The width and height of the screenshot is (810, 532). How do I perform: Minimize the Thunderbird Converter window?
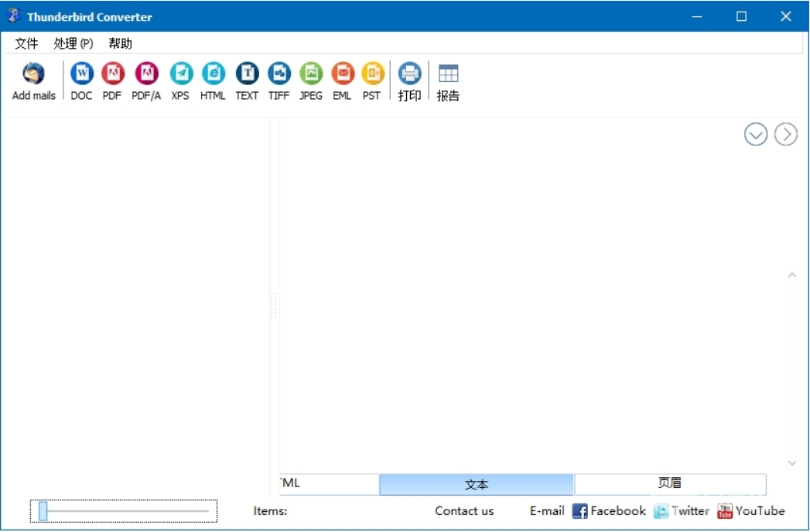[697, 16]
